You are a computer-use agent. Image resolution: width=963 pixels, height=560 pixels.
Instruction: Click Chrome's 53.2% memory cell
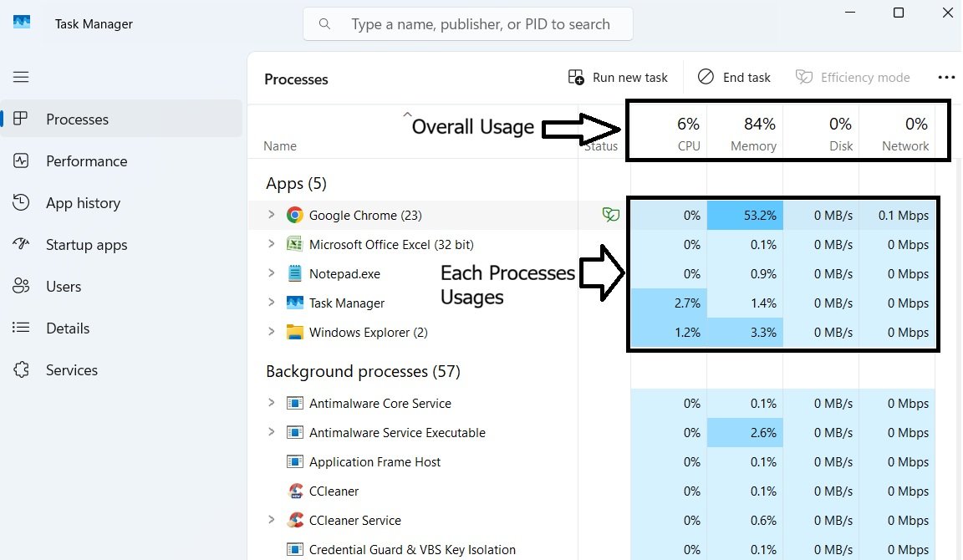point(745,216)
